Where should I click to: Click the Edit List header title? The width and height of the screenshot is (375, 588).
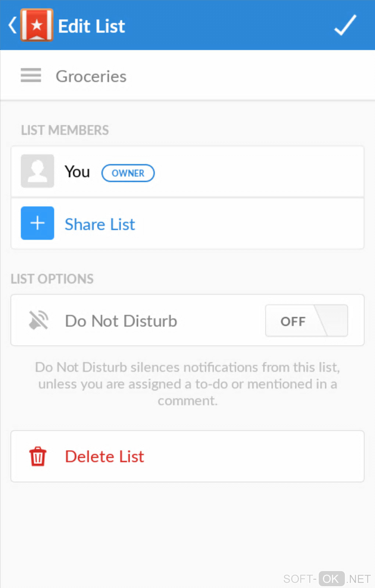point(92,26)
